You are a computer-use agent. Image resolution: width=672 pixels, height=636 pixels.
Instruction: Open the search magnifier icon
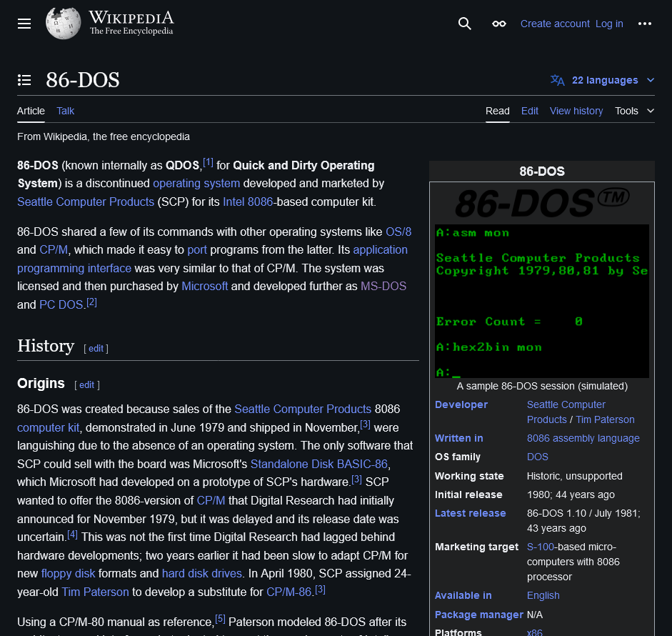click(465, 24)
